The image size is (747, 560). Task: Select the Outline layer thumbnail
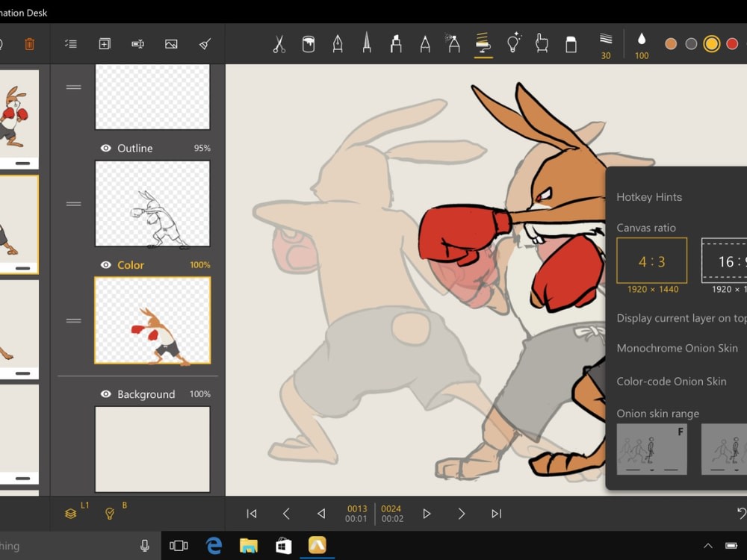(x=152, y=203)
